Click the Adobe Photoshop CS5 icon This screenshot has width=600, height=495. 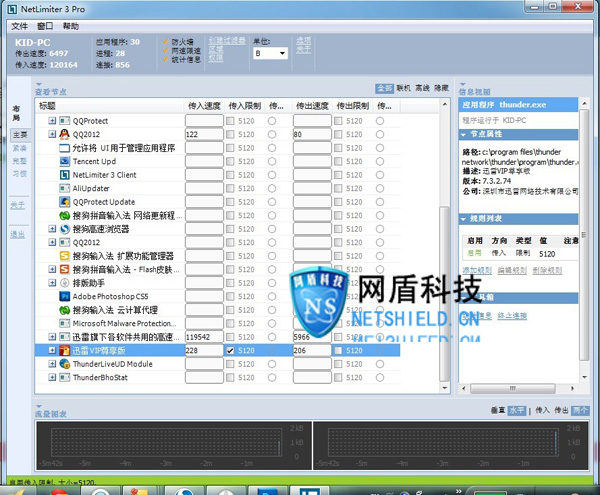(65, 296)
